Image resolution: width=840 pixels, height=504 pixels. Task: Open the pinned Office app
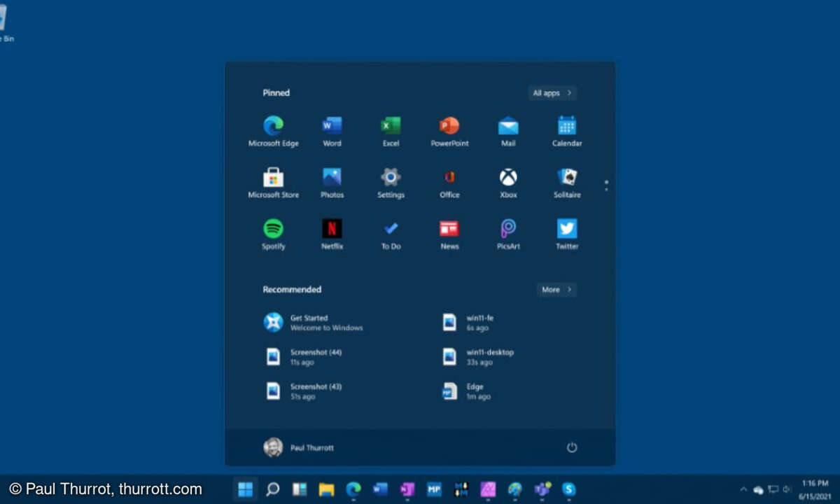coord(449,183)
